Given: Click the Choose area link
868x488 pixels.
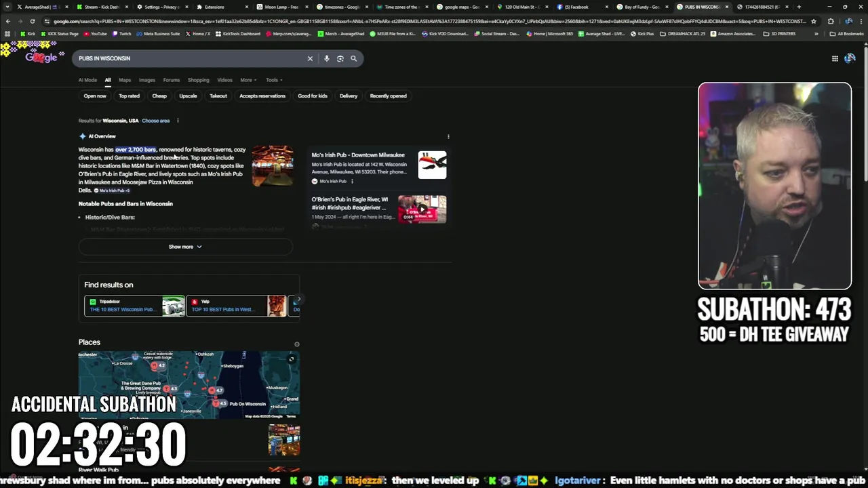Looking at the screenshot, I should (156, 121).
